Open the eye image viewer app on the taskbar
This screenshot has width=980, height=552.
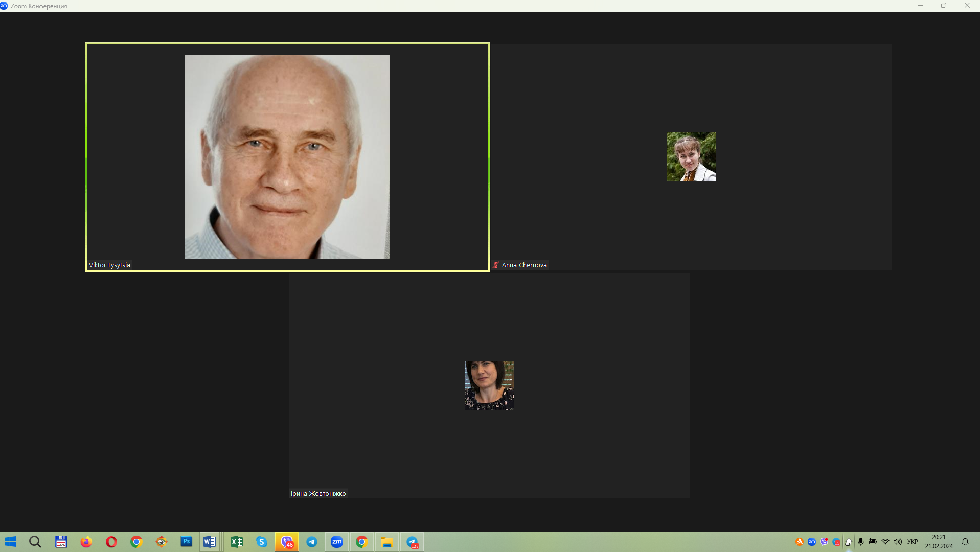point(161,542)
